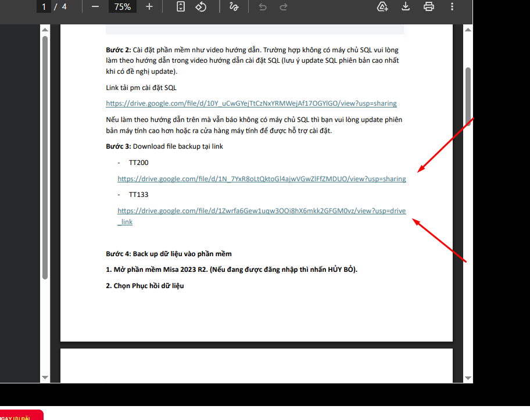
Task: Click the 'Bước 4: Back up dữ liệu' heading
Action: pos(169,254)
